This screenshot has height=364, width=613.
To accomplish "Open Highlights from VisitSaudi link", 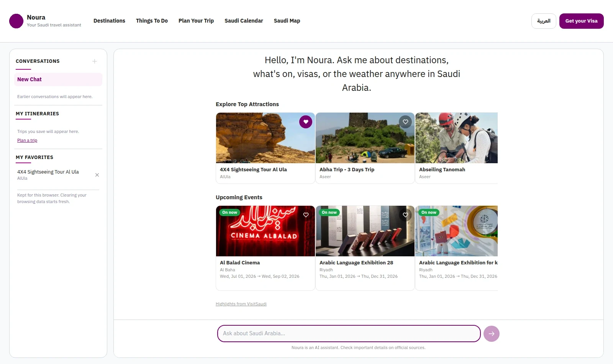I will pos(241,304).
